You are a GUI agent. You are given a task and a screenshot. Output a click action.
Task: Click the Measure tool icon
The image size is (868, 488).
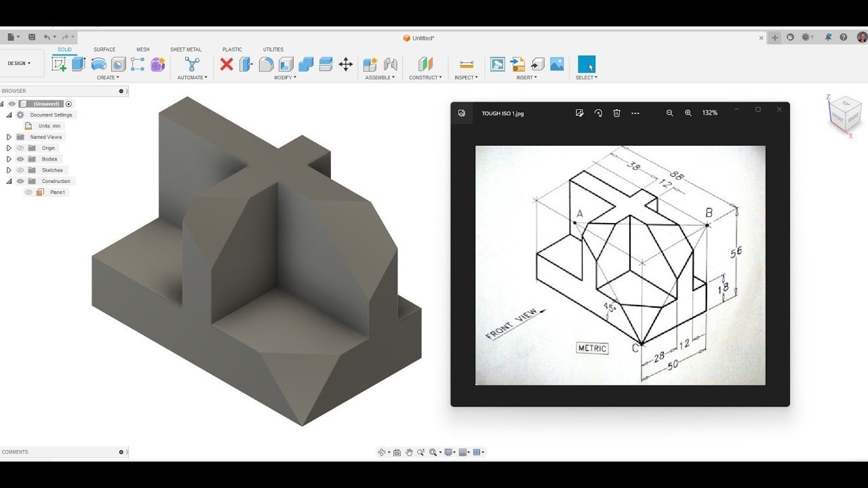467,64
